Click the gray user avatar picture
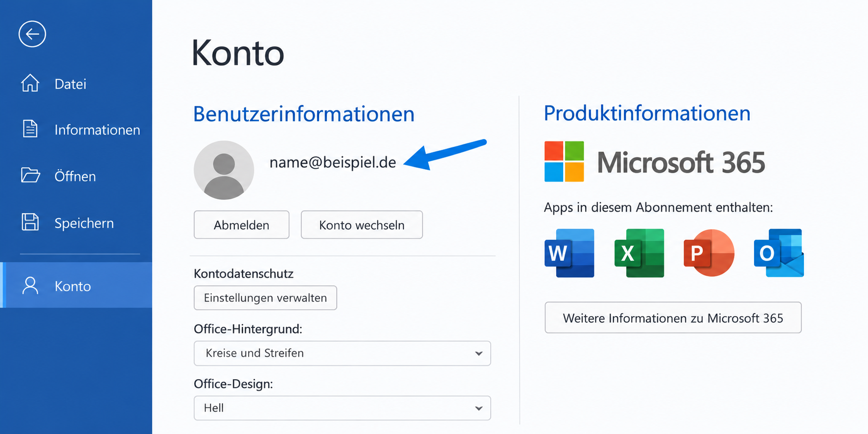Viewport: 868px width, 434px height. pos(224,170)
